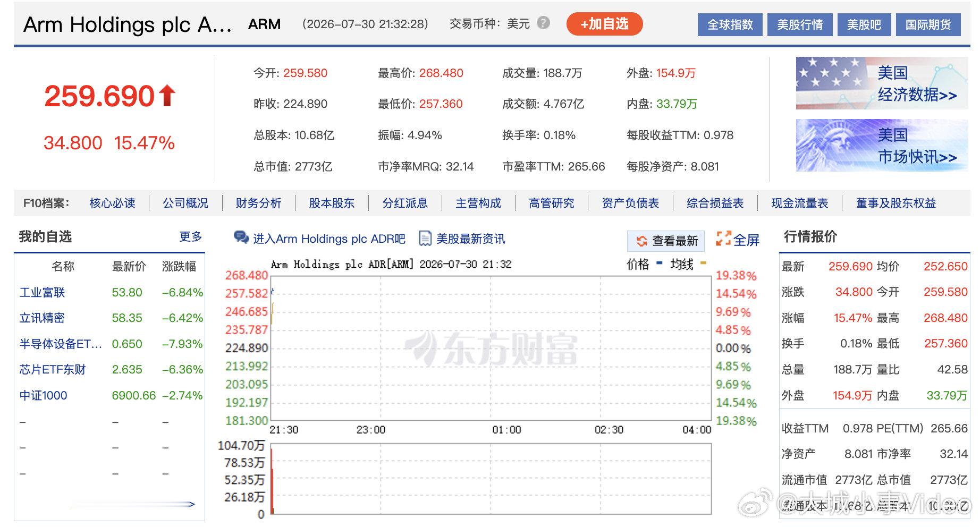The height and width of the screenshot is (527, 980).
Task: Click 全屏 fullscreen link
Action: click(746, 240)
